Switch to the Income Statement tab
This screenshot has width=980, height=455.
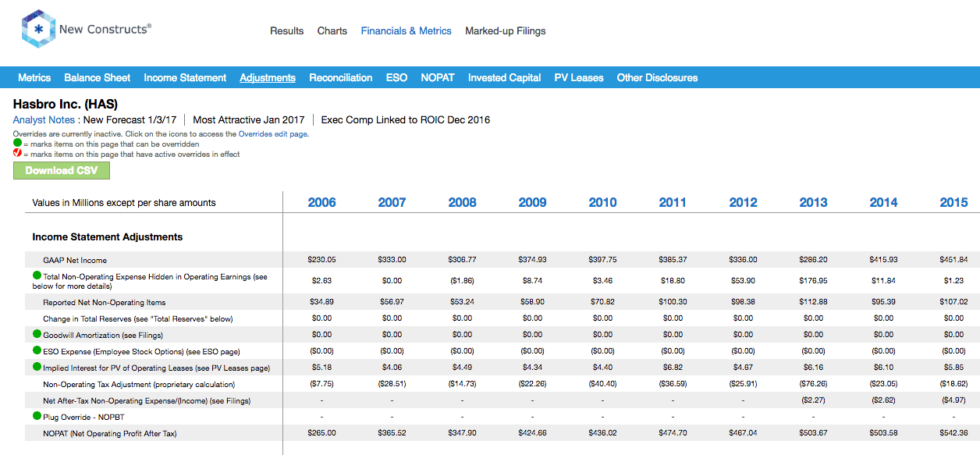point(185,77)
